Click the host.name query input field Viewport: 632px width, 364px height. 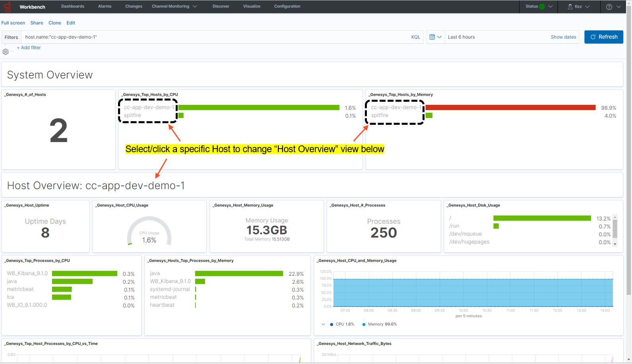215,37
